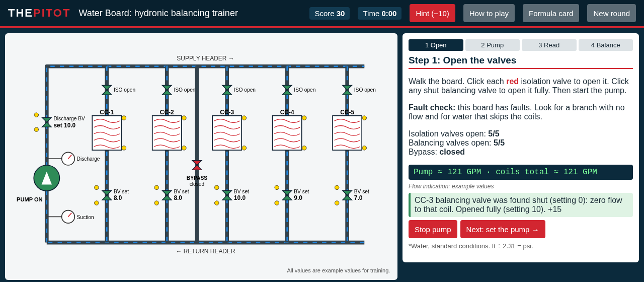The height and width of the screenshot is (282, 644).
Task: Click the CC-1 isolation valve icon
Action: coord(107,90)
